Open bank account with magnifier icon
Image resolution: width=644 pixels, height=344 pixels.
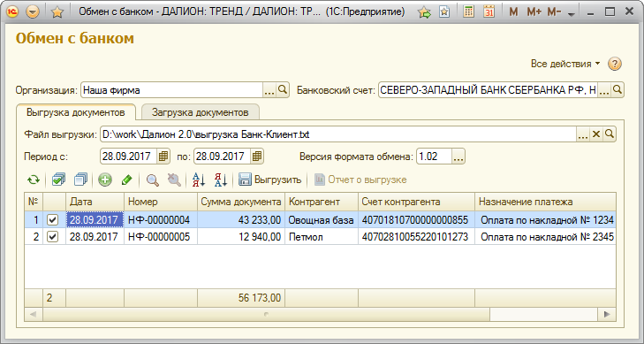tap(617, 90)
